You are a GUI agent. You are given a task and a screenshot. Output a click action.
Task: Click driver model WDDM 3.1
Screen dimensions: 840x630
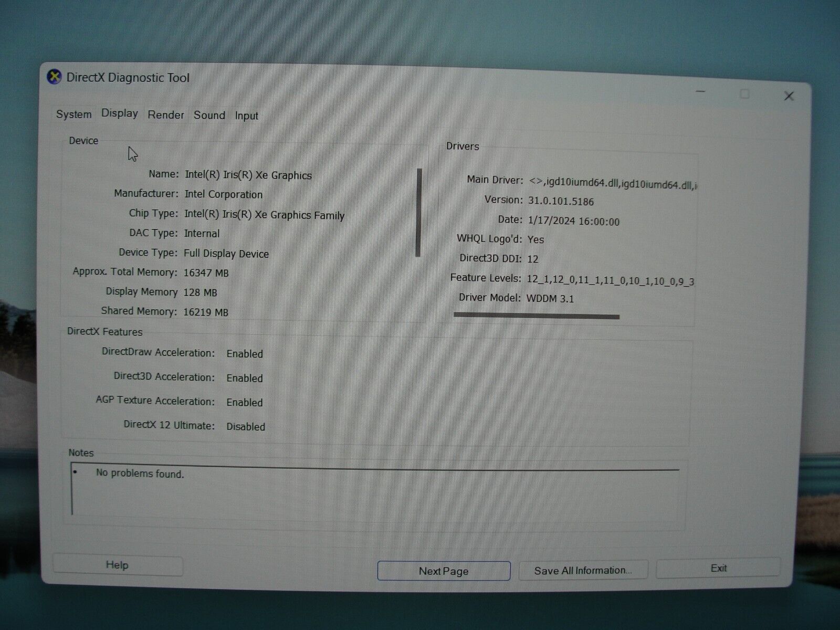pyautogui.click(x=550, y=299)
